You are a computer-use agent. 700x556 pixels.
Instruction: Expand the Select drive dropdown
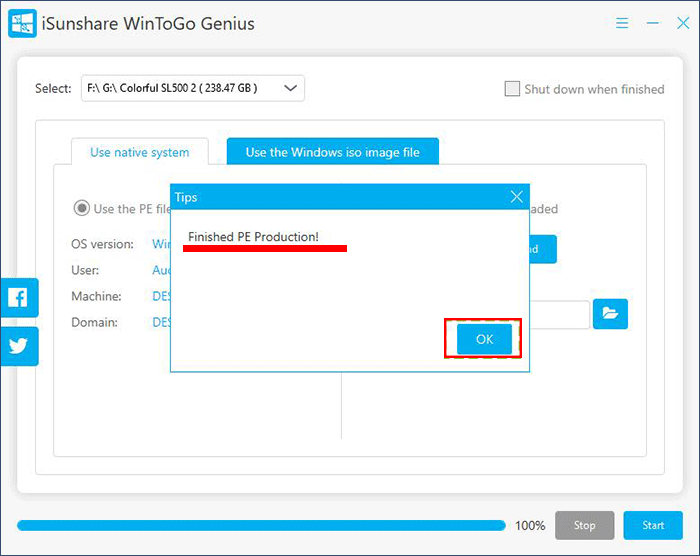[x=291, y=88]
